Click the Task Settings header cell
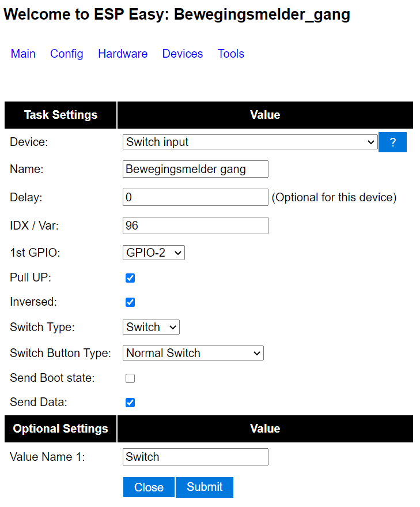Image resolution: width=420 pixels, height=507 pixels. (x=60, y=115)
